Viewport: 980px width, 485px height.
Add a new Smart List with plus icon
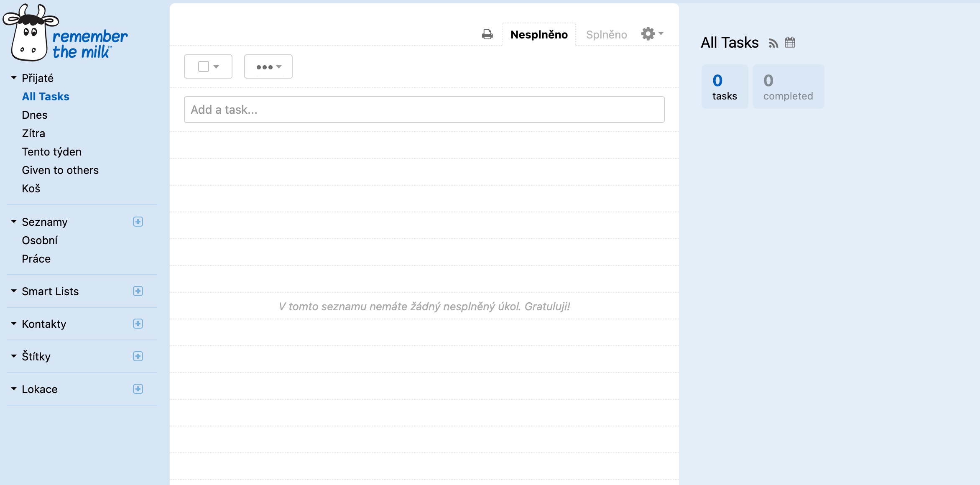[x=138, y=291]
